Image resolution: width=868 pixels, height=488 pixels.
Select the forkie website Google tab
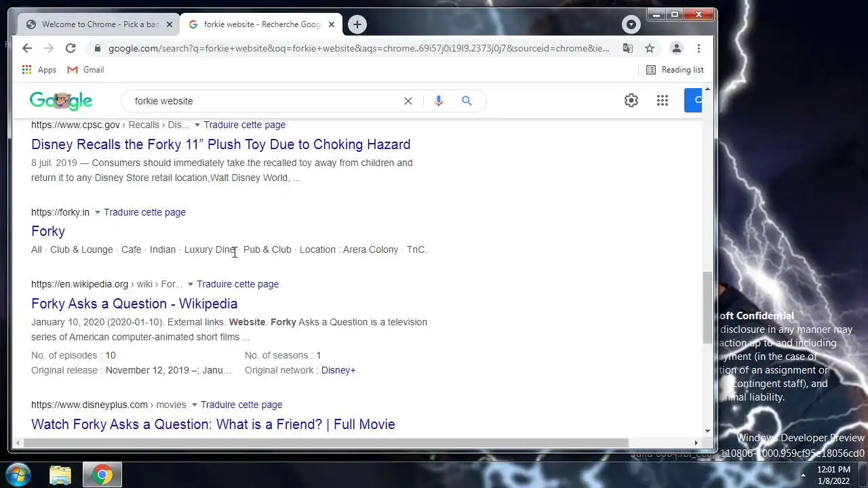(x=261, y=24)
